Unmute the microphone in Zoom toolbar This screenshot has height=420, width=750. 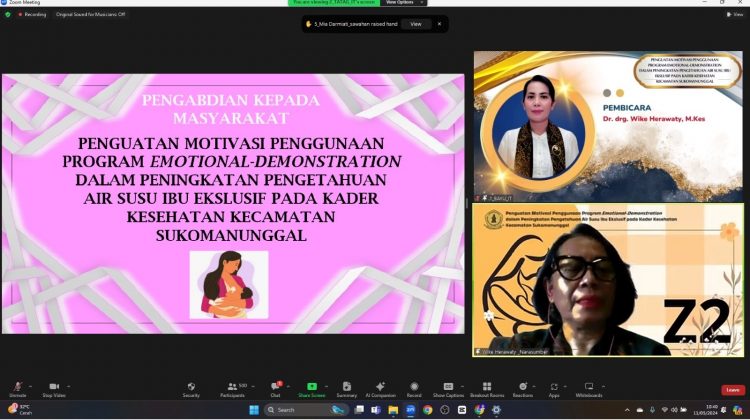18,389
